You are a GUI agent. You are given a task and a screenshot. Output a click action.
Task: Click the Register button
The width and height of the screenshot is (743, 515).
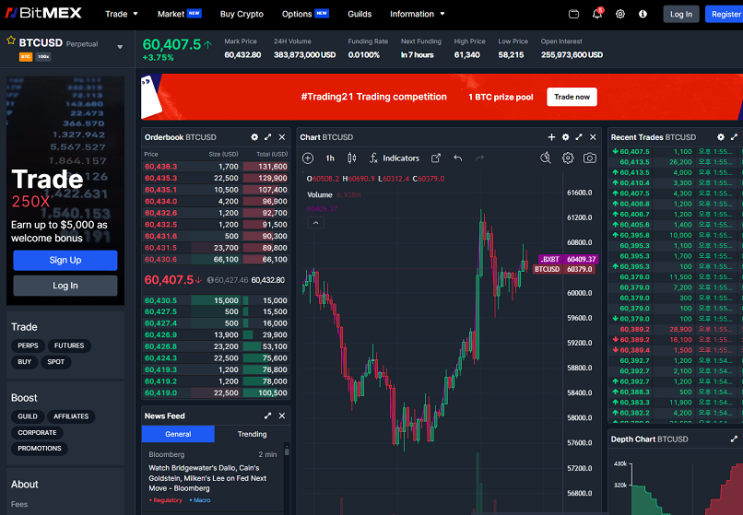point(725,14)
